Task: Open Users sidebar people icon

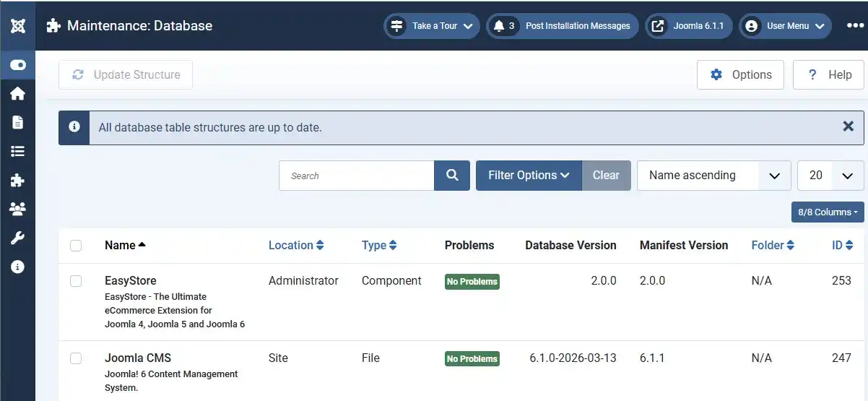Action: click(x=17, y=209)
